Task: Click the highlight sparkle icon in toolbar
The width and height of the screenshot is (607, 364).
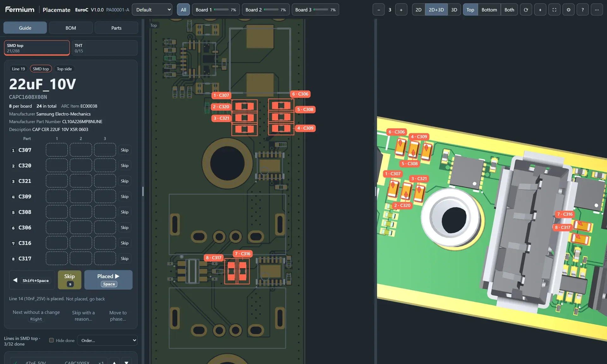Action: 540,10
